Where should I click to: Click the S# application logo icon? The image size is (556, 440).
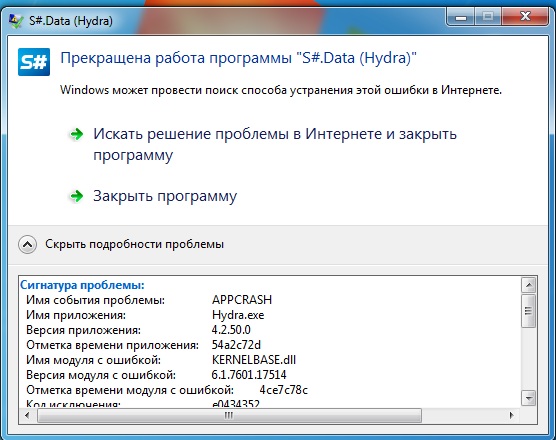point(34,62)
